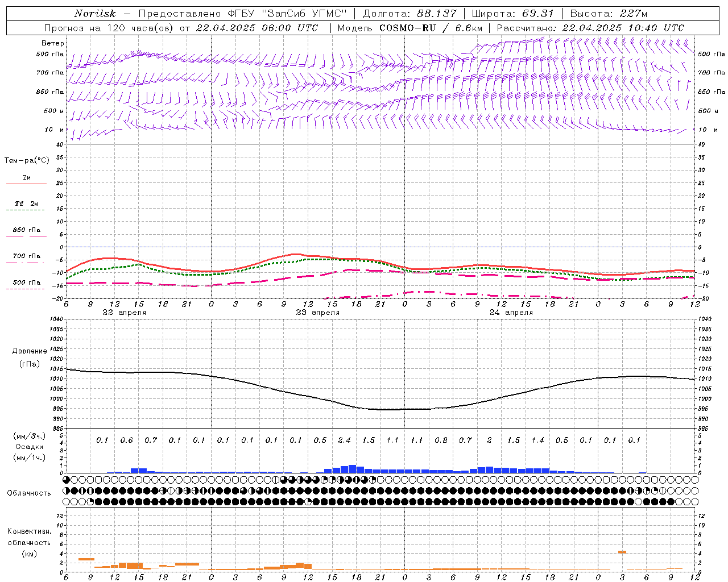The width and height of the screenshot is (728, 582).
Task: Select the 'Широта: 69.31' header text
Action: coord(512,14)
